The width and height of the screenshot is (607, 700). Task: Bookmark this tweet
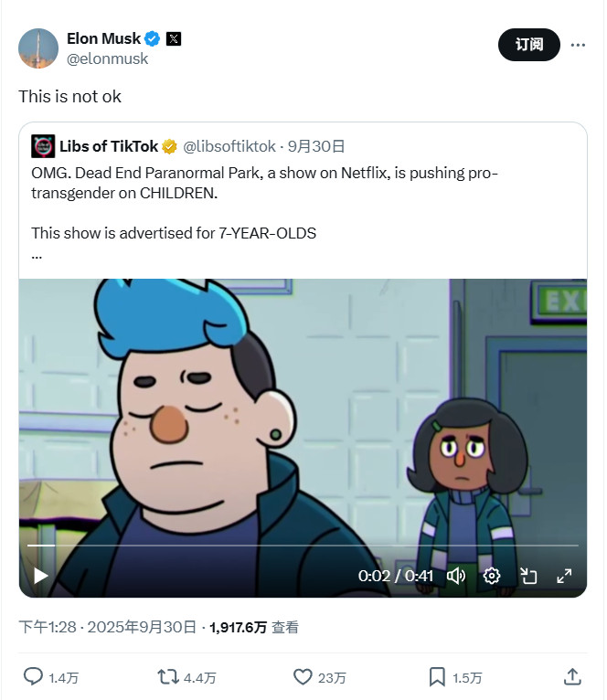click(437, 677)
